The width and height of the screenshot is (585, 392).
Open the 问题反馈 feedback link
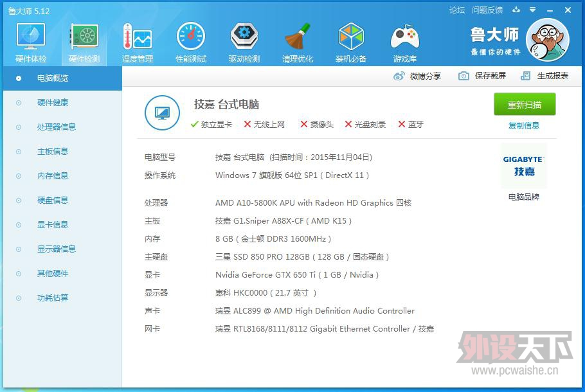click(487, 10)
